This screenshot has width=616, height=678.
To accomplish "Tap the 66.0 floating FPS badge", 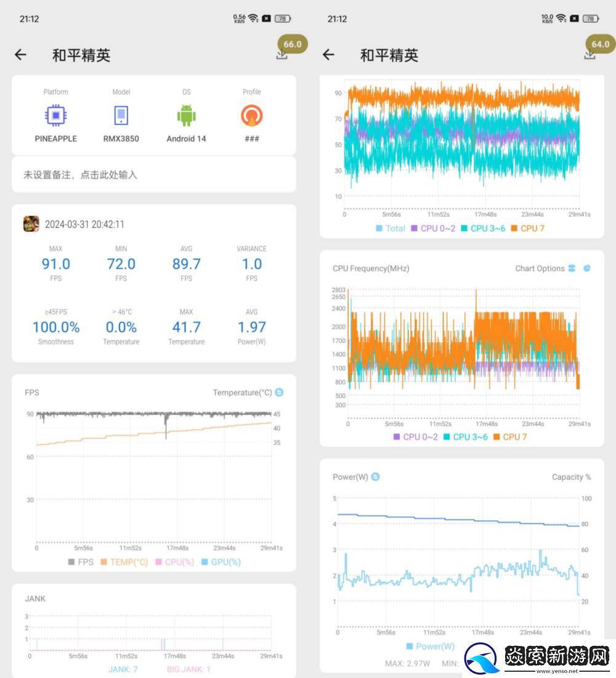I will (293, 44).
